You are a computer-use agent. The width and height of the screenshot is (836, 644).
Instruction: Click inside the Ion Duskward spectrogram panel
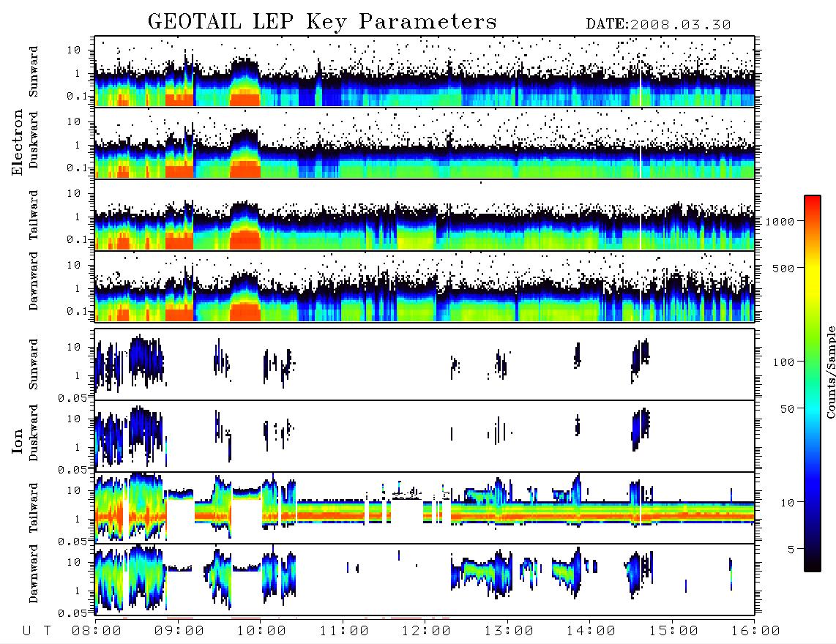[x=425, y=436]
